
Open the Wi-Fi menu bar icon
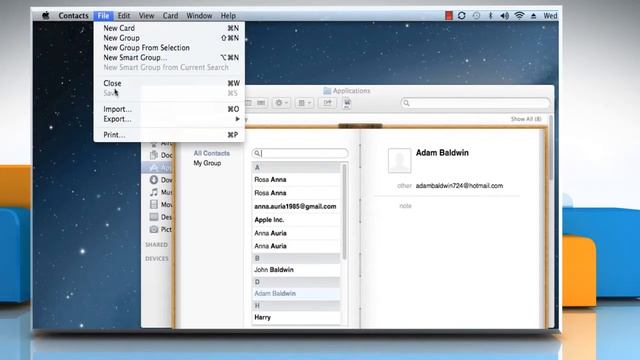pyautogui.click(x=519, y=16)
